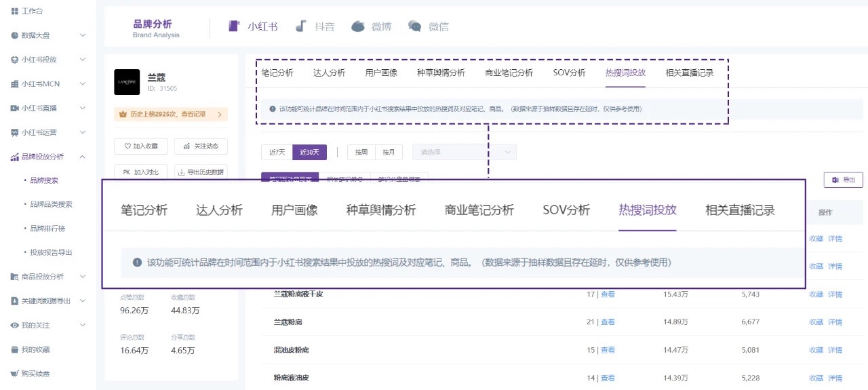868x390 pixels.
Task: Click the 我的收藏 sidebar icon
Action: point(15,350)
